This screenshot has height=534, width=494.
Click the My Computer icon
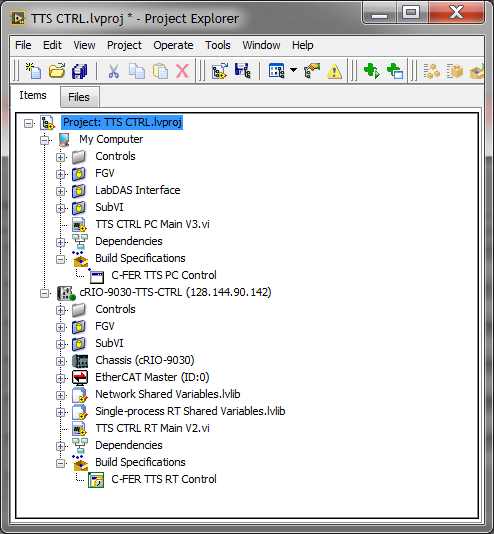[x=64, y=140]
